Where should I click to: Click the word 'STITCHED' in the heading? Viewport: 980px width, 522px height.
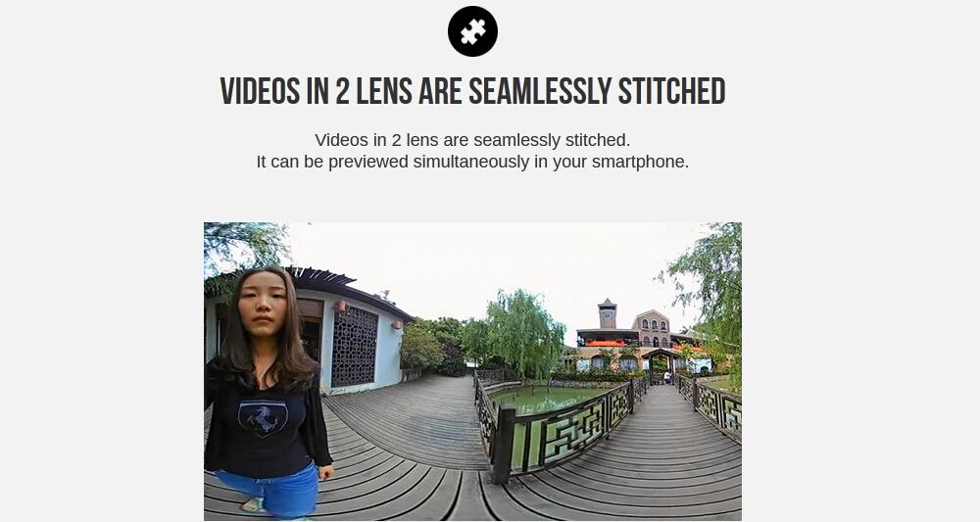tap(672, 91)
